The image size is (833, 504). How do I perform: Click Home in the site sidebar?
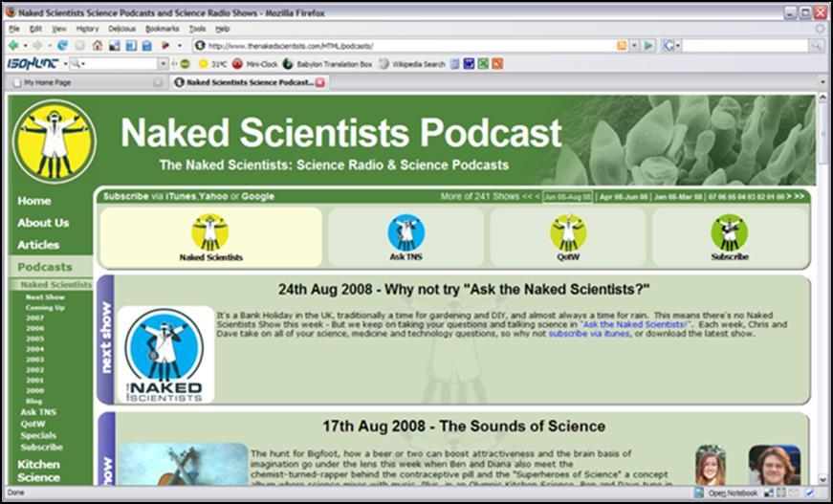click(34, 201)
